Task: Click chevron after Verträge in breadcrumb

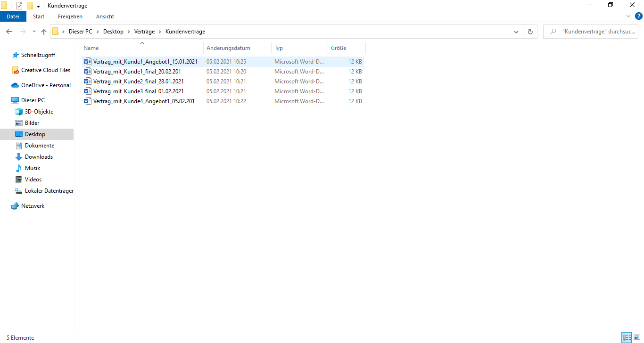Action: coord(161,32)
